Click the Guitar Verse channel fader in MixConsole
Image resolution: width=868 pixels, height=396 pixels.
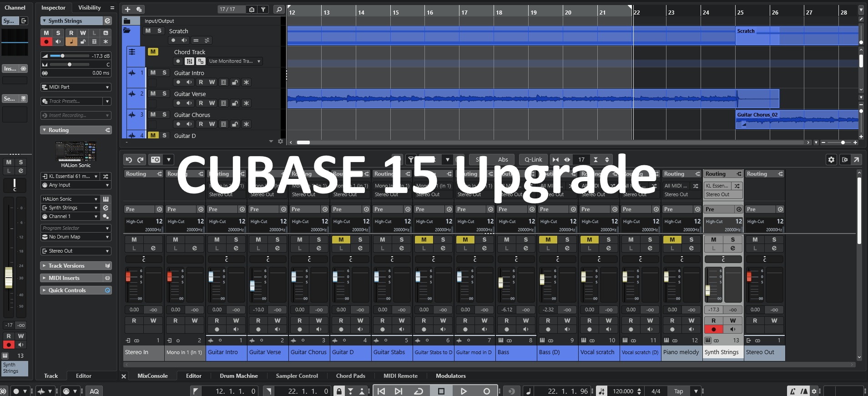(252, 286)
